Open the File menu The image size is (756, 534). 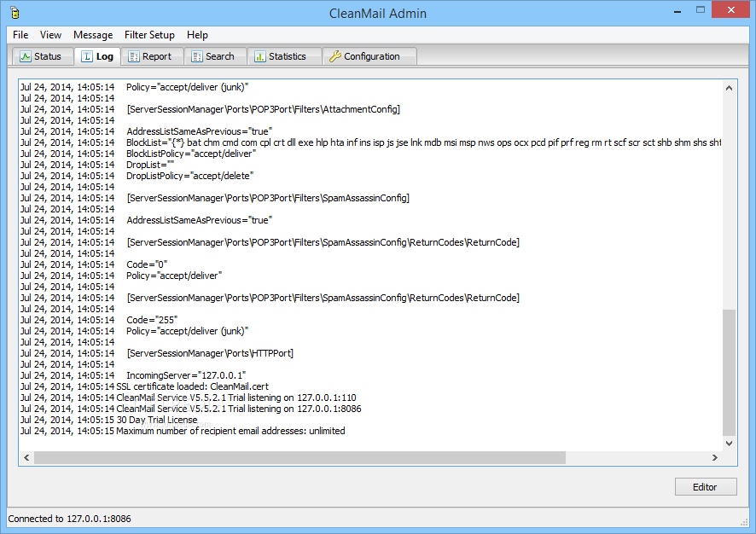click(x=20, y=35)
